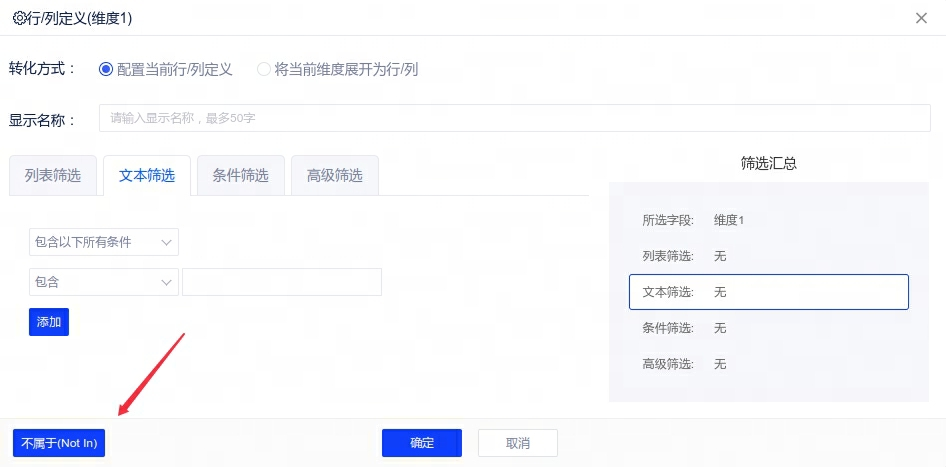The height and width of the screenshot is (467, 946).
Task: Select the 配置当前行/列定义 radio option
Action: [106, 69]
